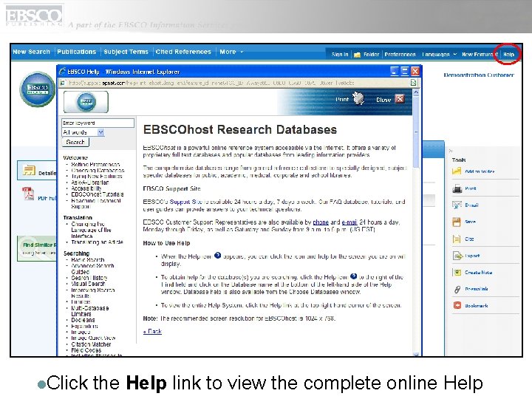
Task: Open Visual Search help topic
Action: pyautogui.click(x=88, y=284)
